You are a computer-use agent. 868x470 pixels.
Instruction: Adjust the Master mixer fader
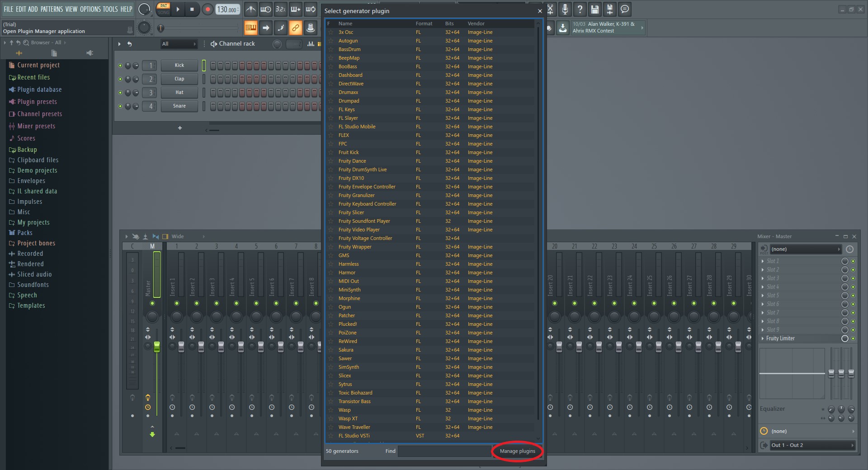click(x=157, y=347)
